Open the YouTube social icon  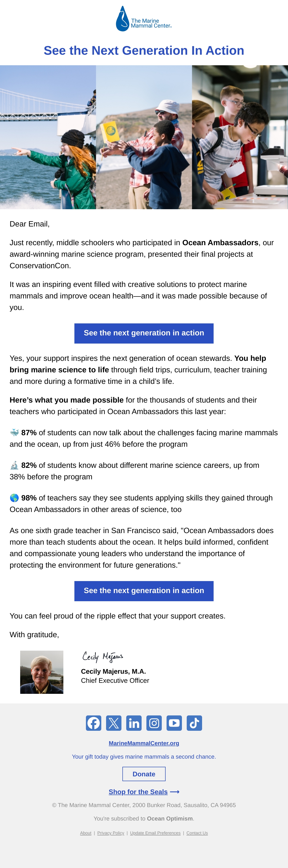pyautogui.click(x=174, y=723)
